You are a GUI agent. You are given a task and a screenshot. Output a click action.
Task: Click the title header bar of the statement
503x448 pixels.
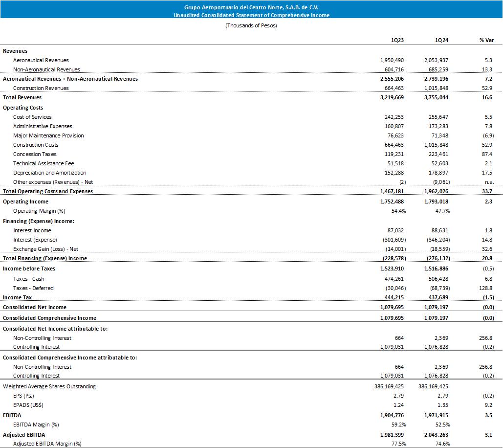coord(251,11)
